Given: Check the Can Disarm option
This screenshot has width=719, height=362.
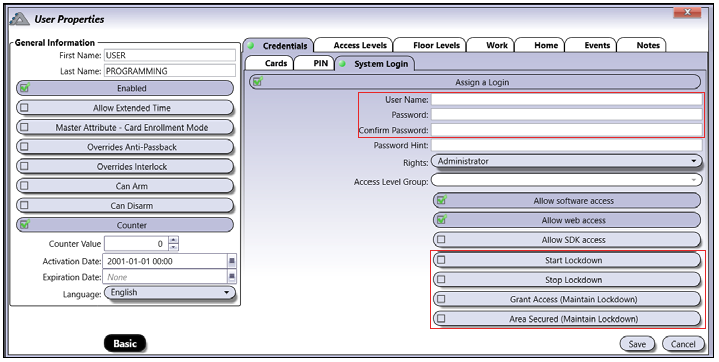Looking at the screenshot, I should (x=125, y=206).
